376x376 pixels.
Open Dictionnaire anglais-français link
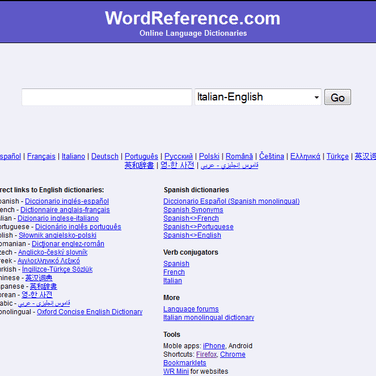coord(65,210)
